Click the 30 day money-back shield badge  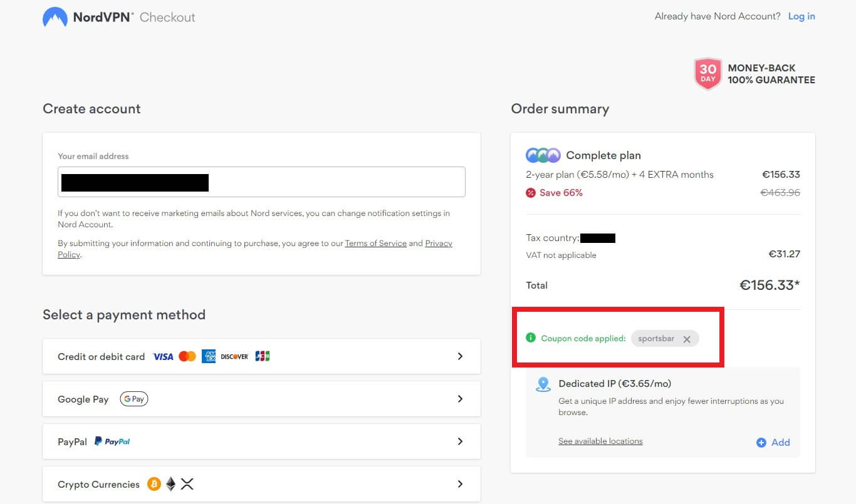point(707,74)
